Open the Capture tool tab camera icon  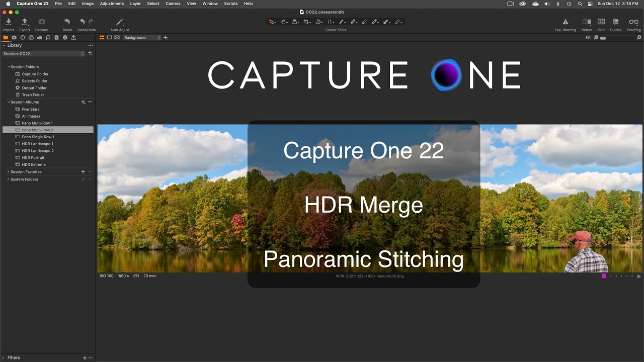(14, 37)
